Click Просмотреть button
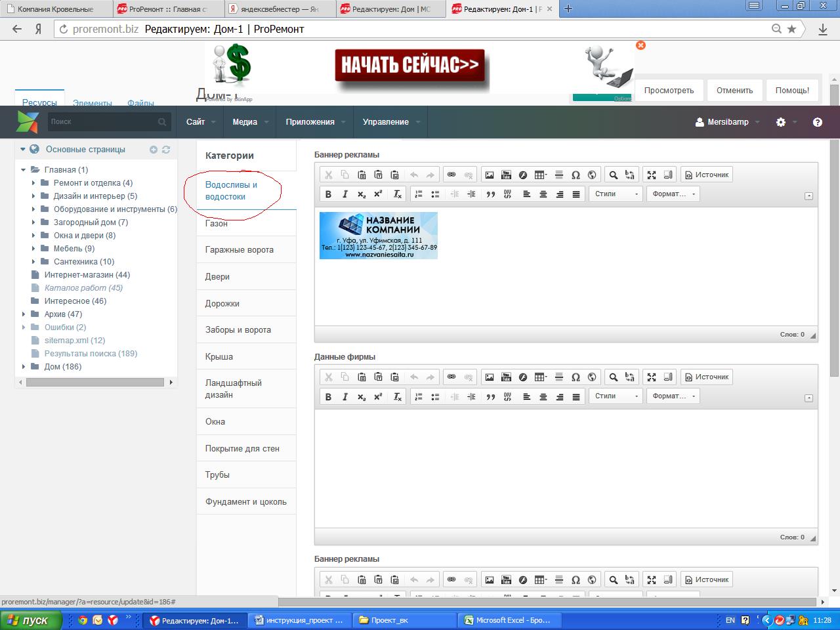 click(669, 91)
